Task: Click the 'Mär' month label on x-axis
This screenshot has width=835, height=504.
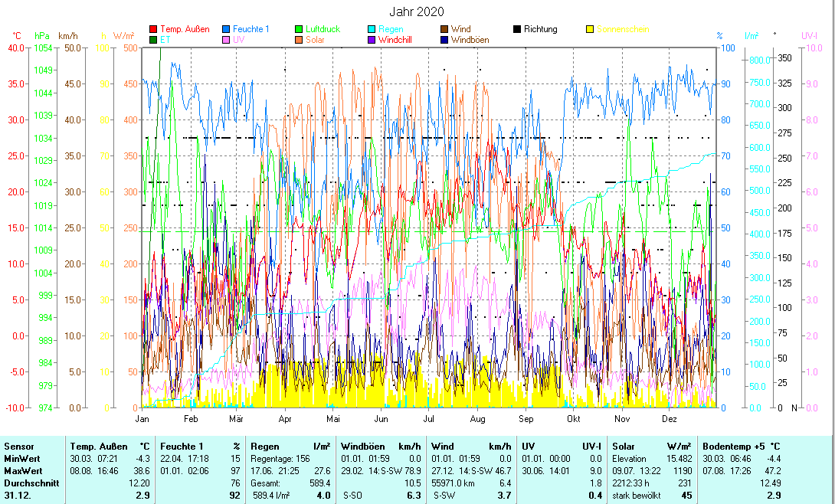Action: click(x=237, y=420)
